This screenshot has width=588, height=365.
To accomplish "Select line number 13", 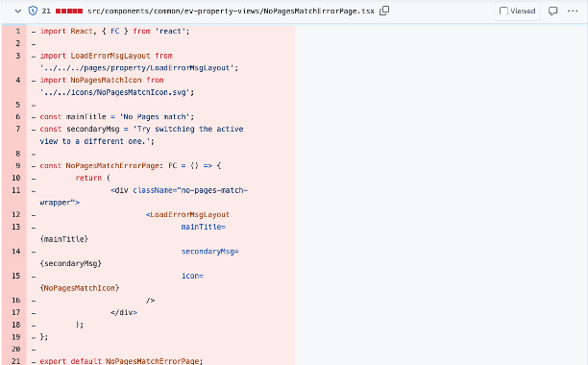I will point(15,227).
